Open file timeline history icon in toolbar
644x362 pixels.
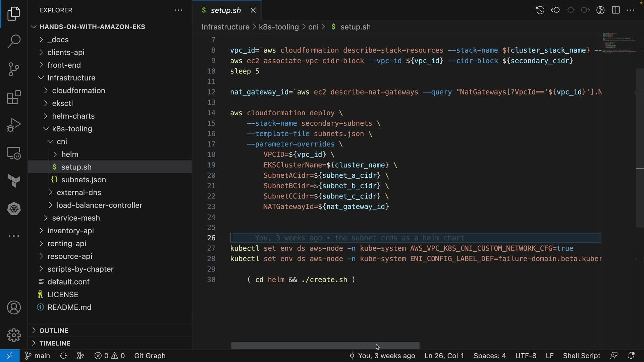[x=540, y=10]
